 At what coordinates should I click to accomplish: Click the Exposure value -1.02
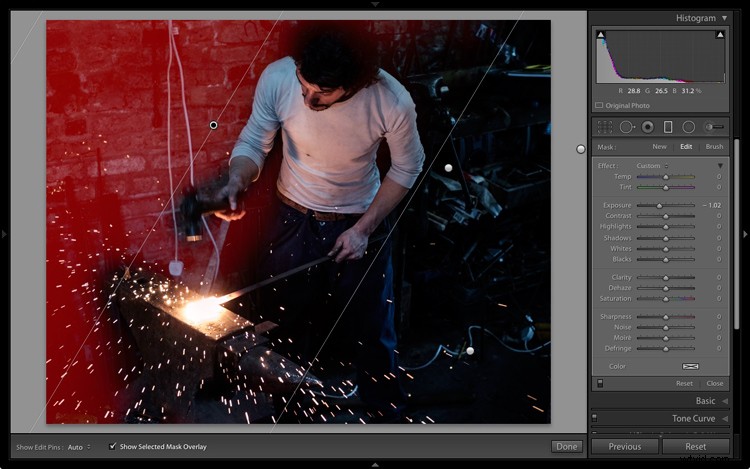[x=712, y=206]
